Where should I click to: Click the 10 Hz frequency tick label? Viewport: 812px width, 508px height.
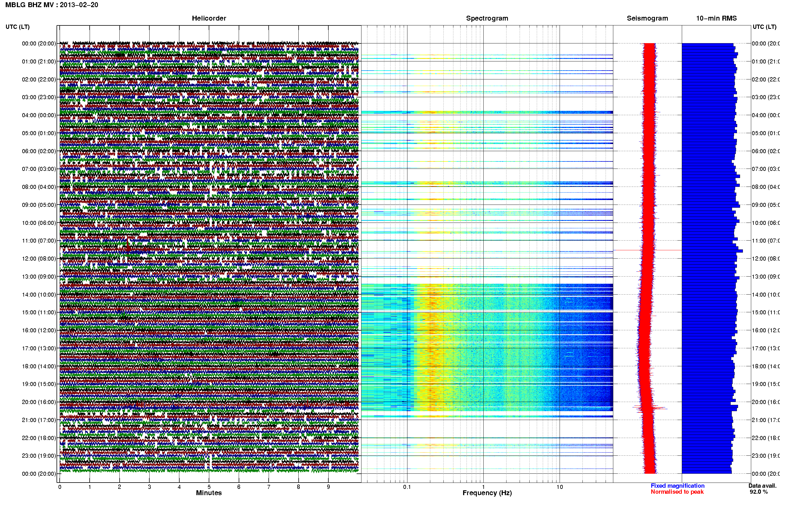pyautogui.click(x=560, y=487)
